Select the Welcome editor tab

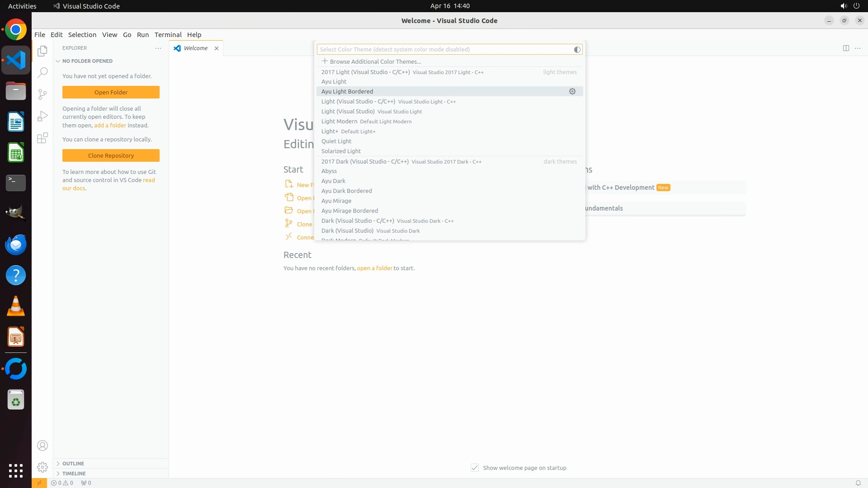click(195, 48)
